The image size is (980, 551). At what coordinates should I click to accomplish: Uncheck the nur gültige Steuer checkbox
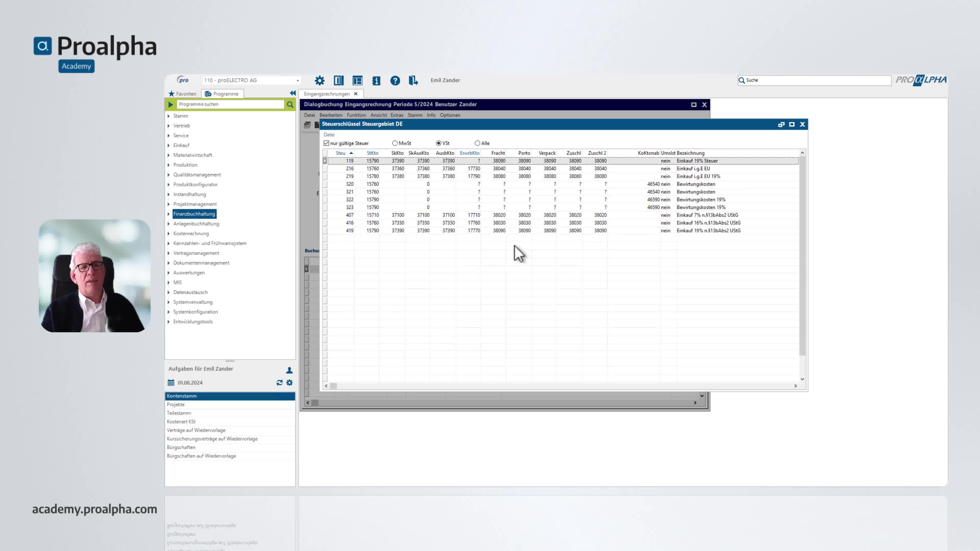tap(326, 143)
